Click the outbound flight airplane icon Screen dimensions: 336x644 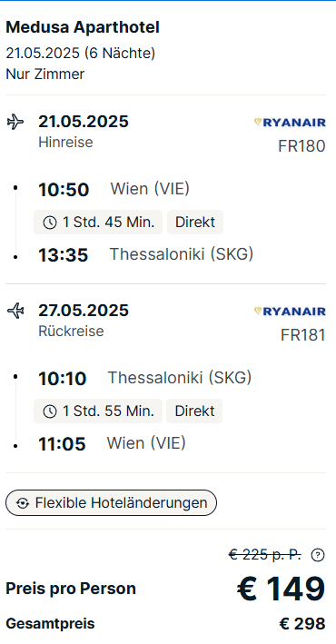point(15,122)
